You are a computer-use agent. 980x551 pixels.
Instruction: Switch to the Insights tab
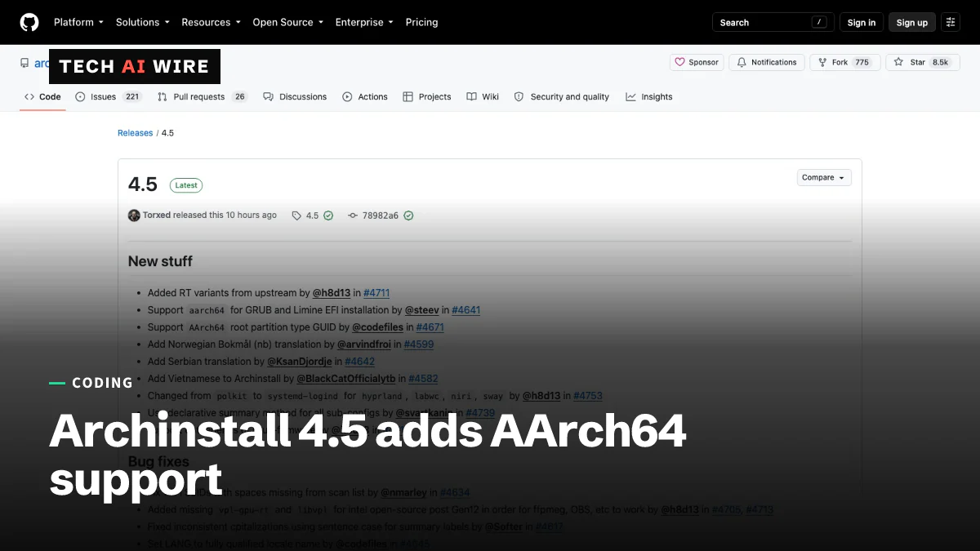(x=649, y=96)
